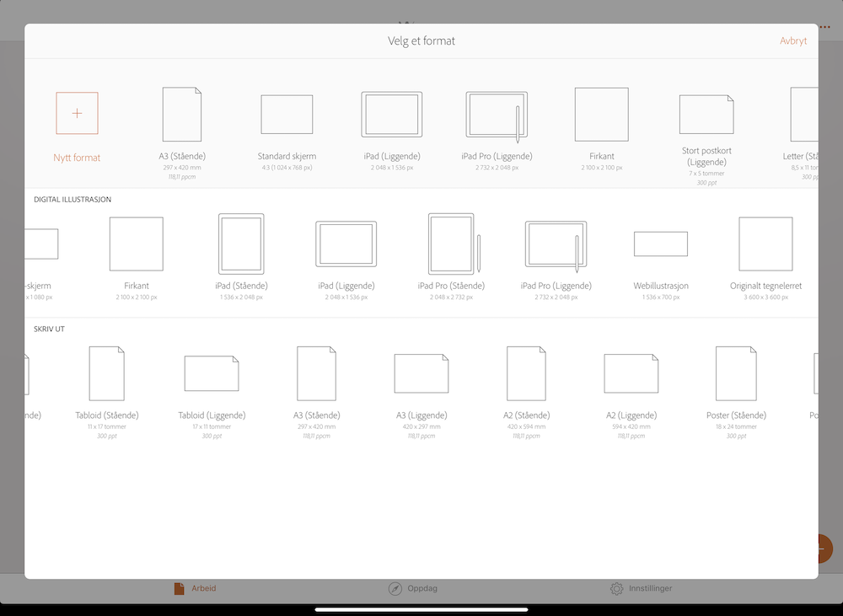Choose A3 (Stående) under Skriv ut

pyautogui.click(x=317, y=393)
